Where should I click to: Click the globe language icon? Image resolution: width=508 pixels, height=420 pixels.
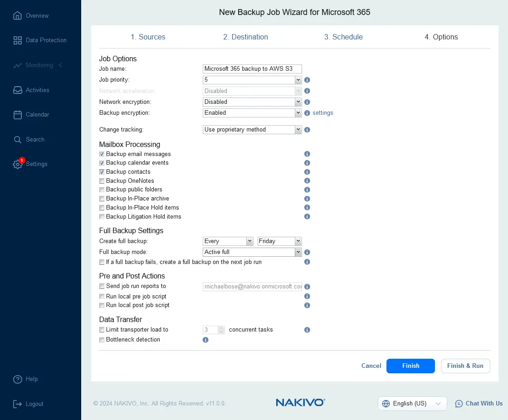pos(386,404)
